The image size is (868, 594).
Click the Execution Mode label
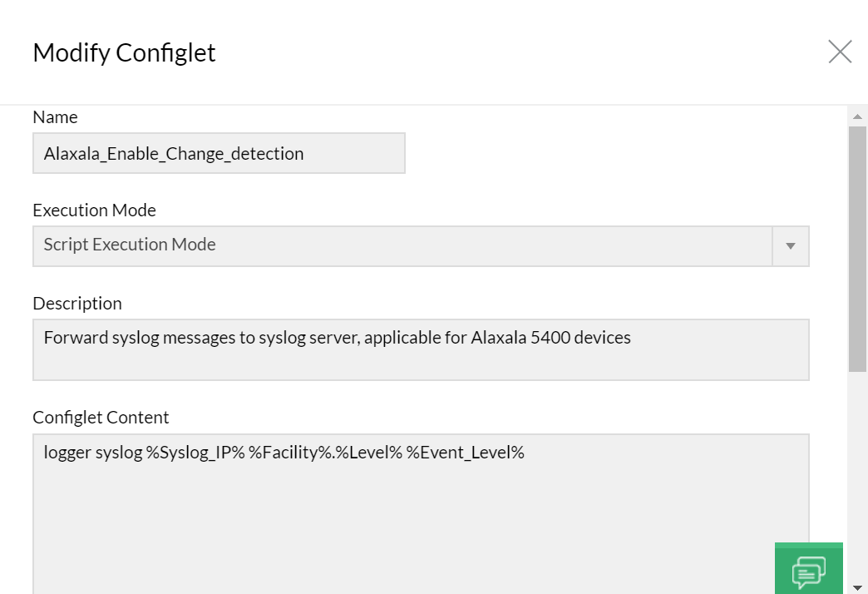click(x=94, y=210)
